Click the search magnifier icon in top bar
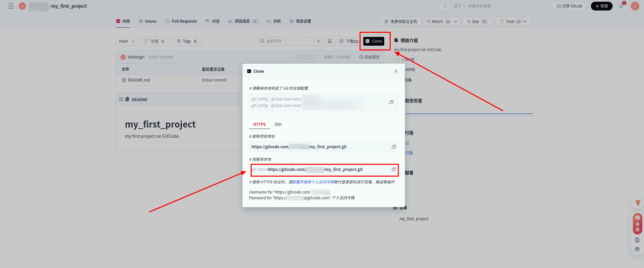This screenshot has width=644, height=268. [445, 6]
